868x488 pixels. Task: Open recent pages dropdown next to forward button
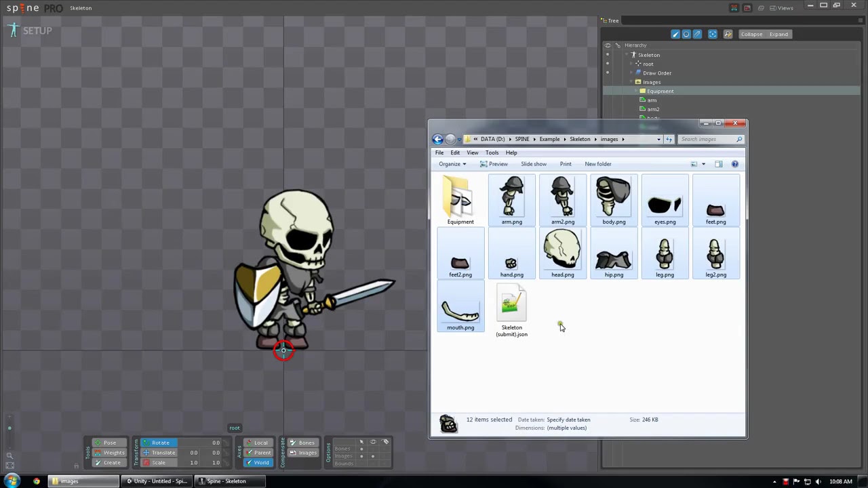point(459,140)
